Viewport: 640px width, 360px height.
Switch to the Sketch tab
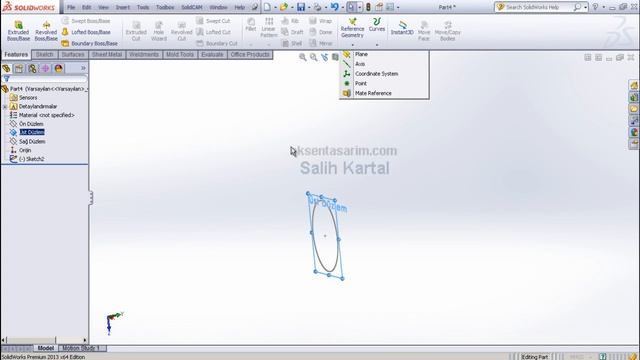pyautogui.click(x=44, y=54)
